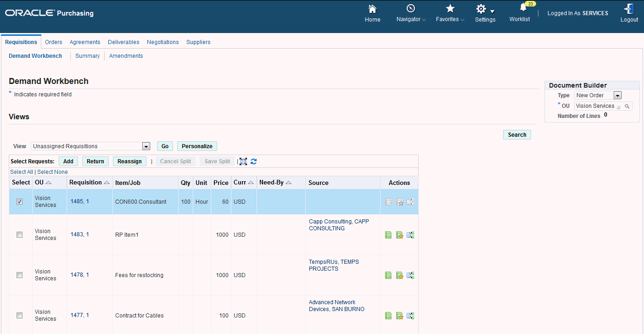Click the Search button
Viewport: 644px width, 334px height.
click(517, 135)
